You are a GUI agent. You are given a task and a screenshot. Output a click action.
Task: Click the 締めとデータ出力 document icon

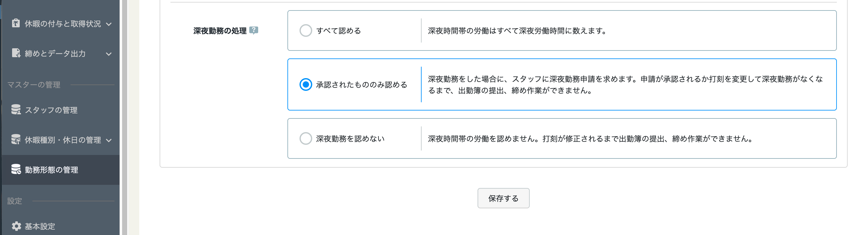pos(16,53)
